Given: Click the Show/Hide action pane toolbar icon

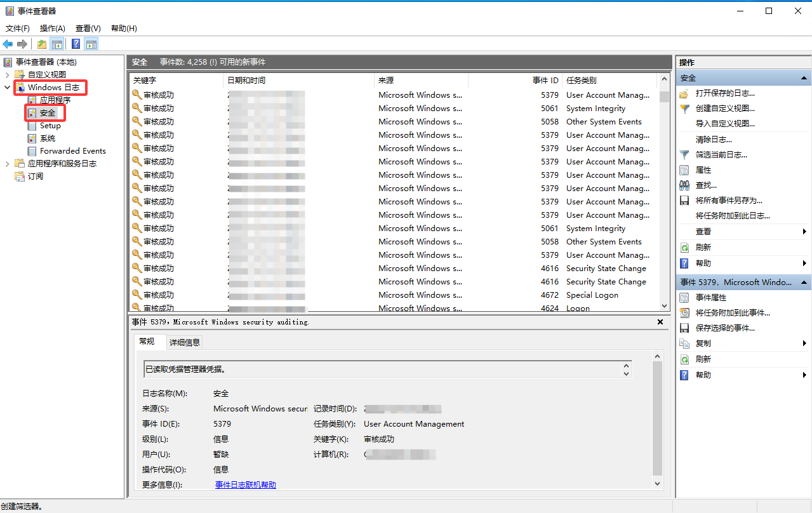Looking at the screenshot, I should (x=91, y=44).
